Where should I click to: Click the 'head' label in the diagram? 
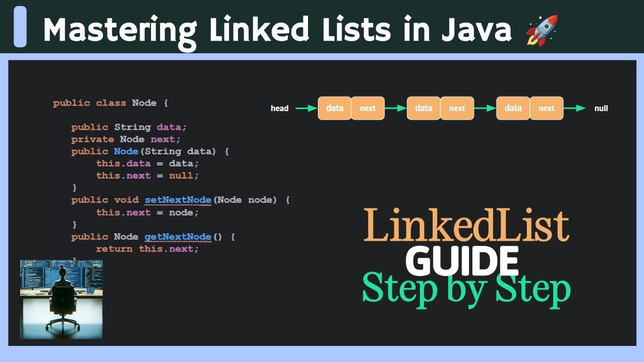280,108
